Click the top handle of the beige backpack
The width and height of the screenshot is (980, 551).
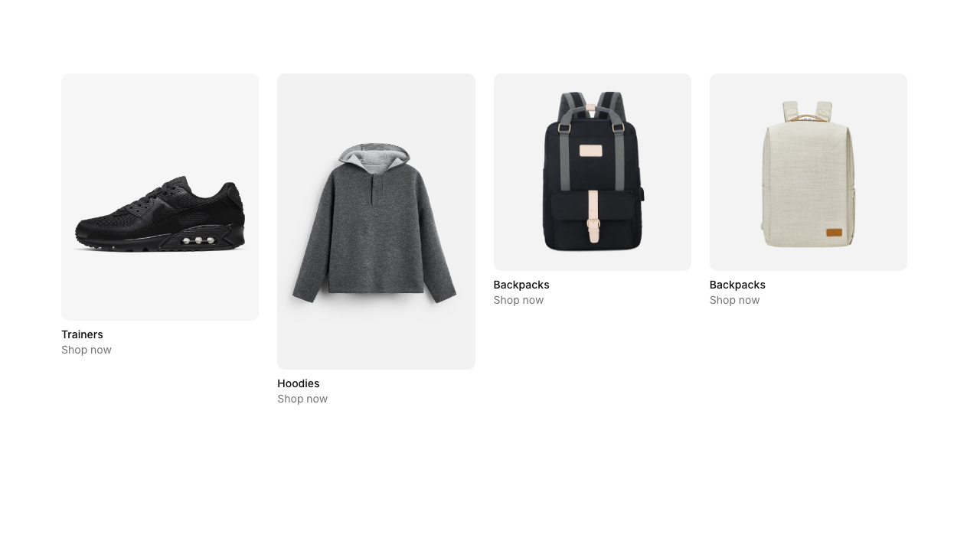(808, 118)
